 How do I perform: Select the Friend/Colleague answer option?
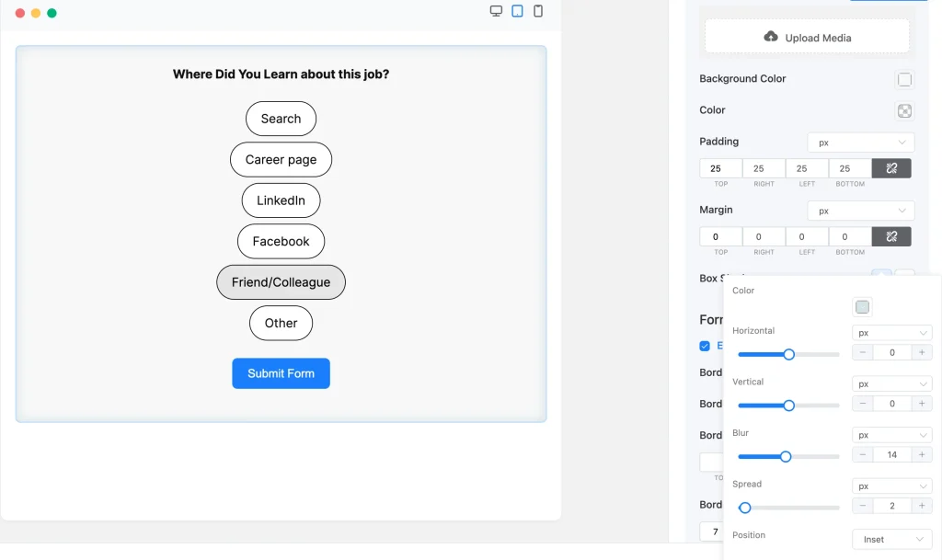tap(281, 282)
